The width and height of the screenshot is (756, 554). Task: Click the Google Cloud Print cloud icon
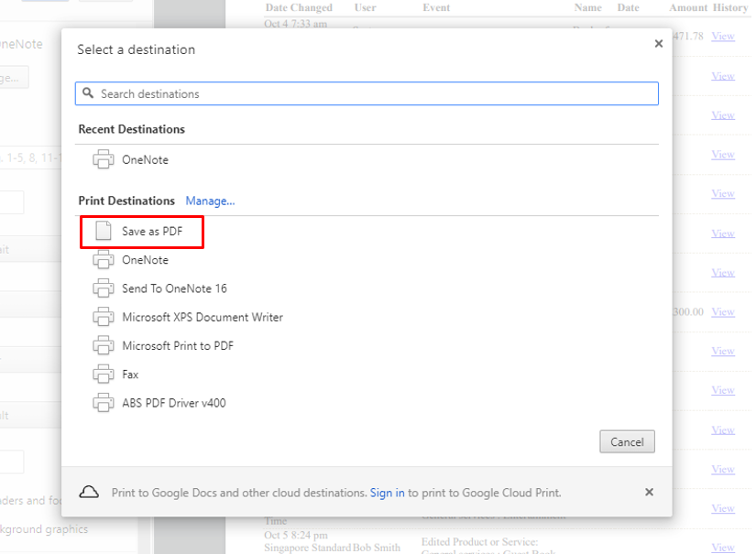pos(89,493)
